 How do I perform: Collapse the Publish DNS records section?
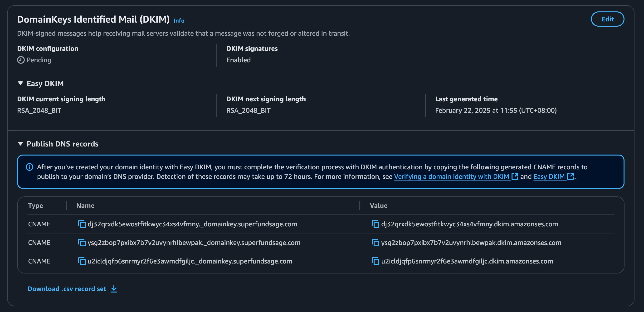20,144
